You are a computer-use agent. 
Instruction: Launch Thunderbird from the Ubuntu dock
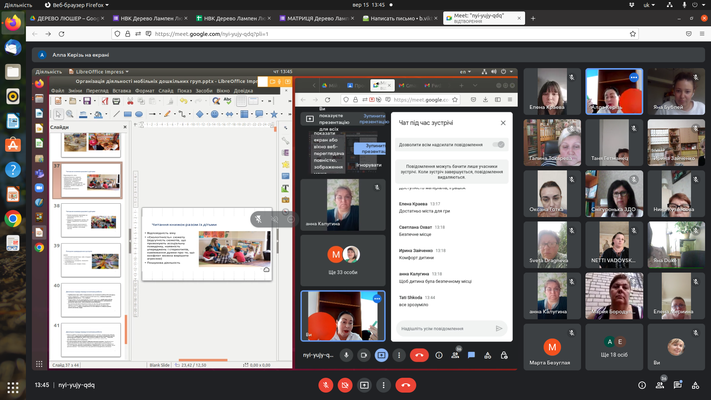click(13, 47)
